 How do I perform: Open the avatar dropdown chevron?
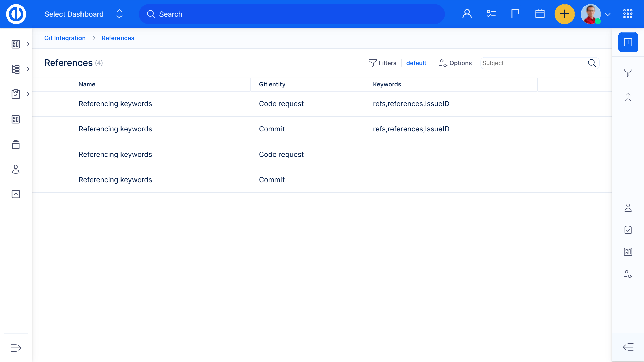tap(608, 14)
